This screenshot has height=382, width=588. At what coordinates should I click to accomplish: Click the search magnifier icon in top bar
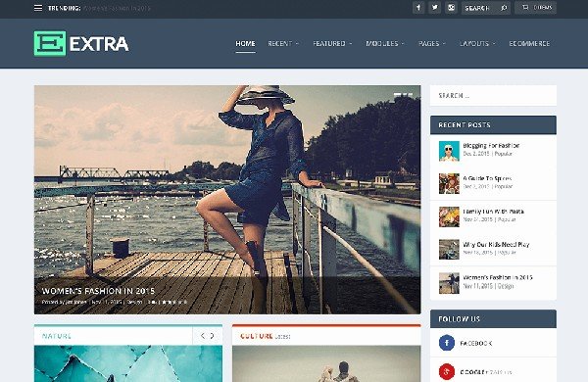[504, 8]
